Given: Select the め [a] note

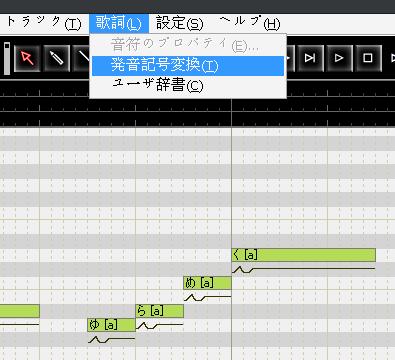Looking at the screenshot, I should pos(207,283).
